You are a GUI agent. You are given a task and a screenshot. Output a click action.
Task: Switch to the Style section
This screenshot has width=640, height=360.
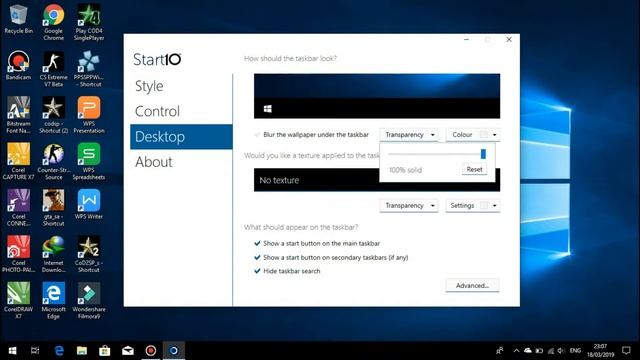tap(149, 86)
